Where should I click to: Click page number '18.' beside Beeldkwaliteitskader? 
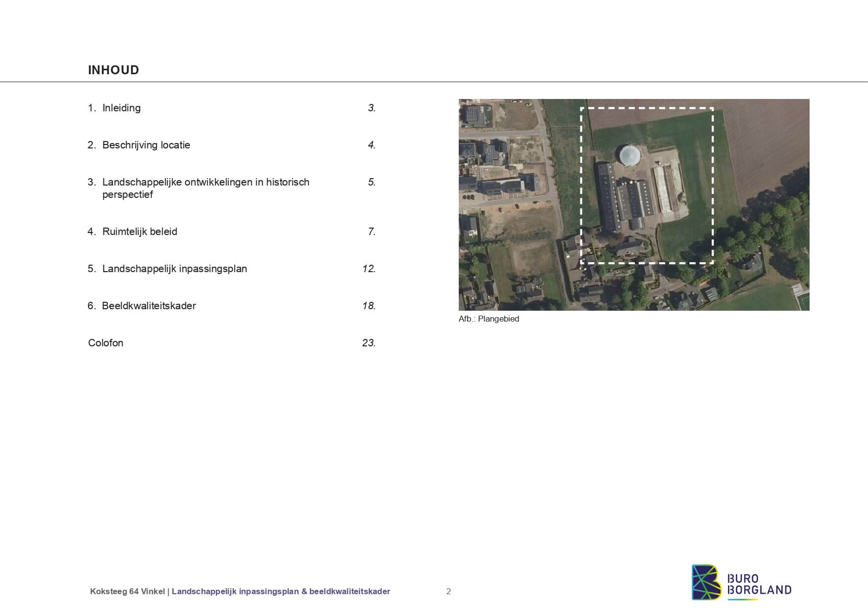tap(369, 306)
